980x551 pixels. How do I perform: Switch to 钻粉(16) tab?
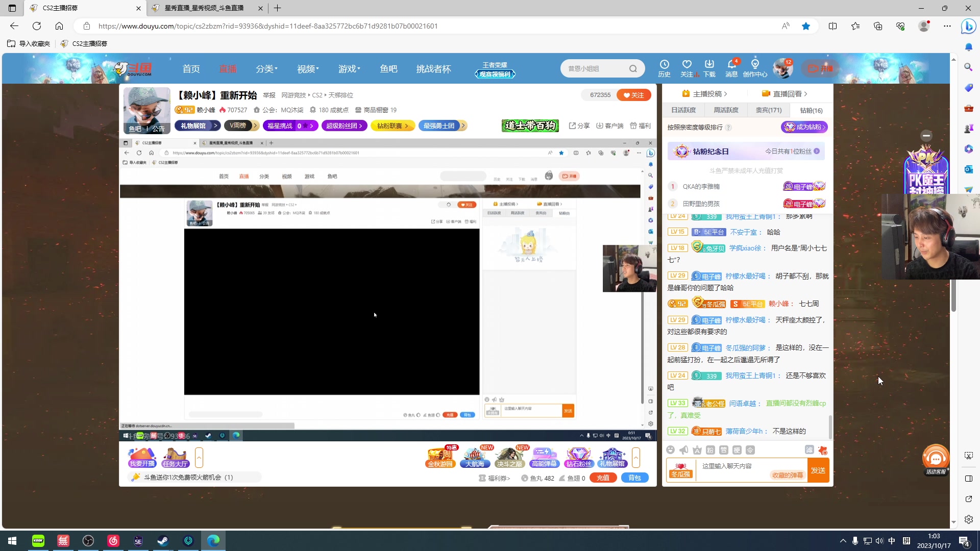(811, 110)
